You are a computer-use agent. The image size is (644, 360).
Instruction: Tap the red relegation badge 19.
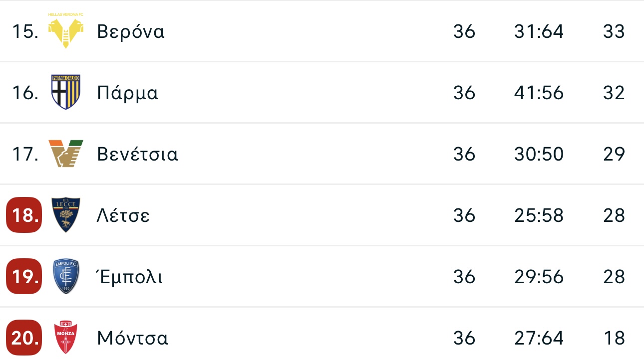coord(24,276)
